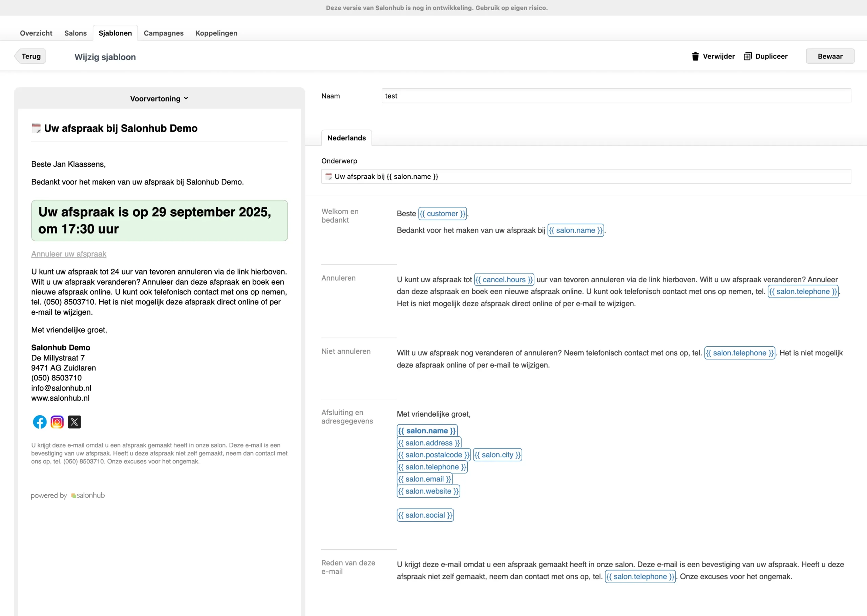Select the Nederlands language tab
Image resolution: width=867 pixels, height=616 pixels.
tap(346, 138)
